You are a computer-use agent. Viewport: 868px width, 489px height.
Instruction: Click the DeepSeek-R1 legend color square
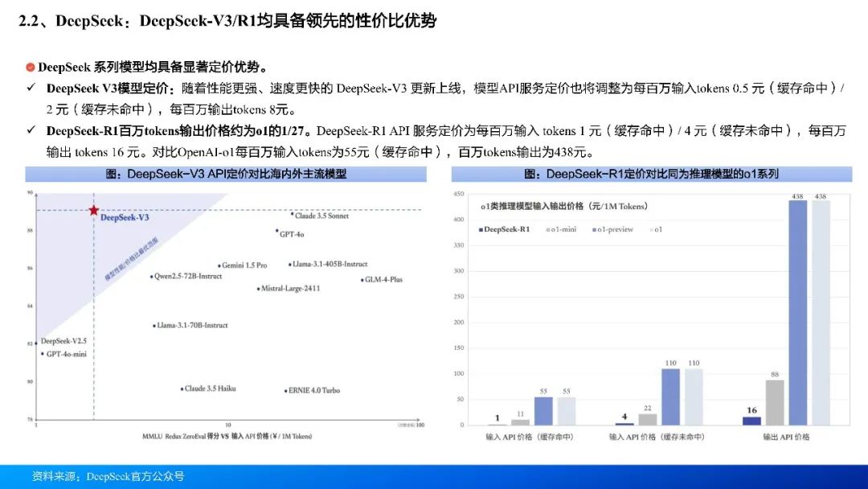click(481, 229)
